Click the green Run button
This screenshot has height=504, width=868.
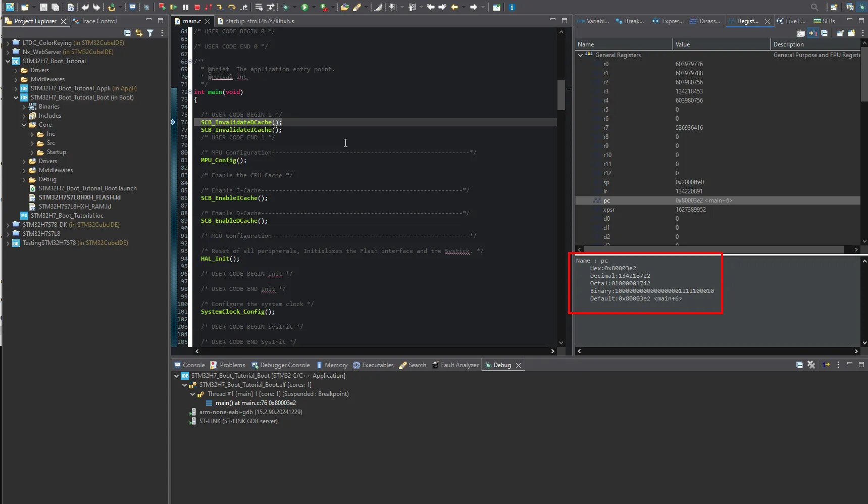304,7
